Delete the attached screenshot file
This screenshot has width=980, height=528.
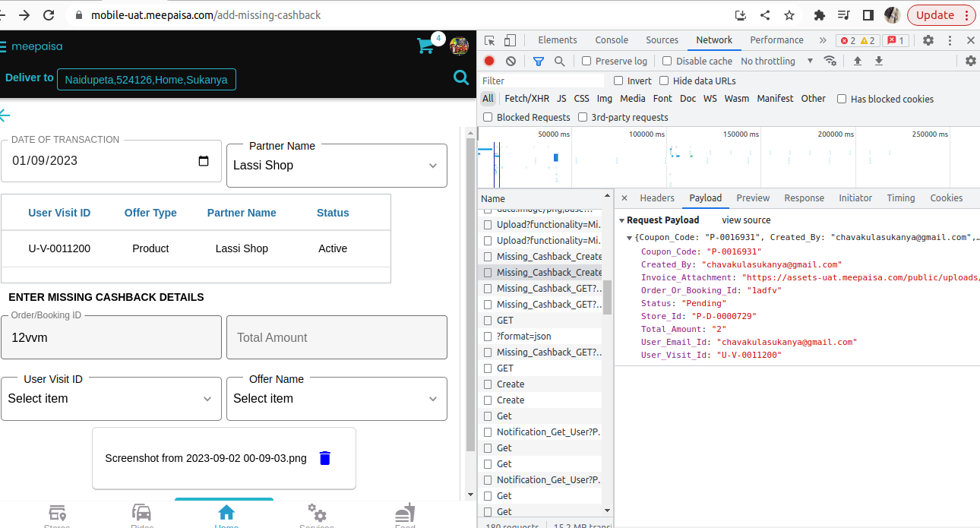click(325, 458)
